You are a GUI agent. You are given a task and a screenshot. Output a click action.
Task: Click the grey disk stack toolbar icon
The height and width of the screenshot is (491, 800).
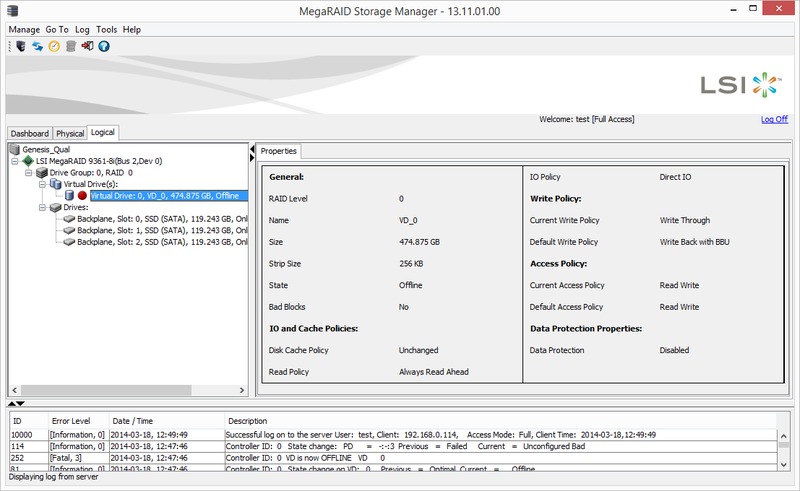[x=71, y=46]
